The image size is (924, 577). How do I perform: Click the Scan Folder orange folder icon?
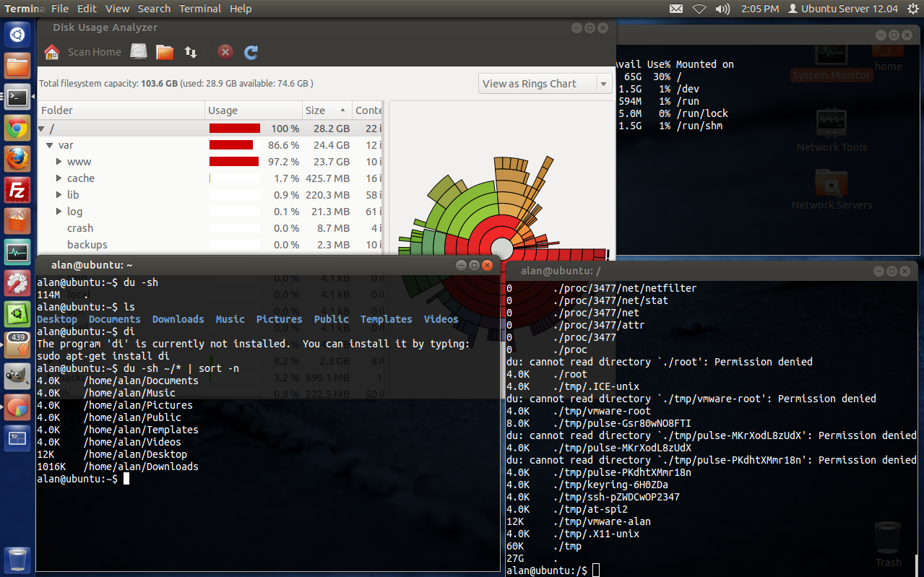click(x=165, y=52)
